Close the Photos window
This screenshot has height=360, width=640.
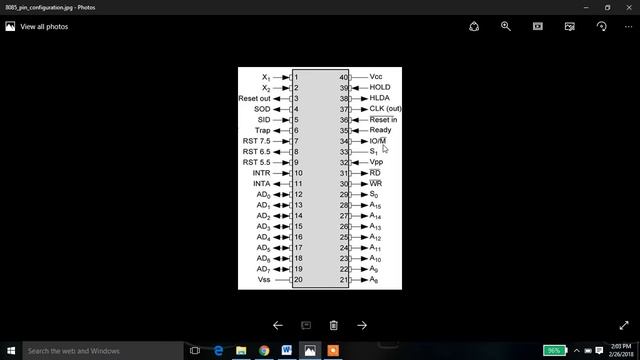tap(629, 7)
